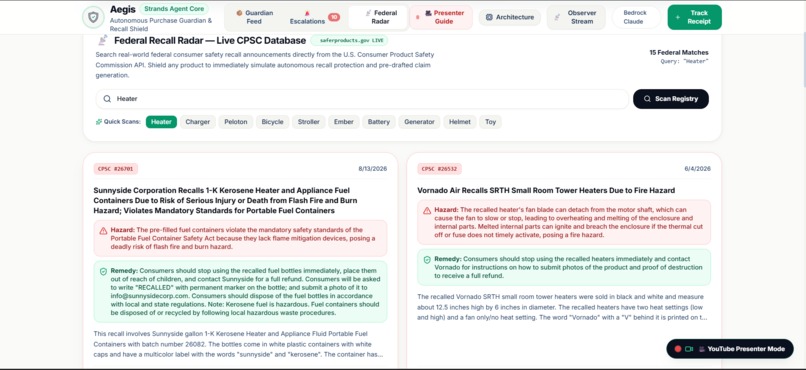806x370 pixels.
Task: Click the Escalations count badge 10
Action: [334, 17]
